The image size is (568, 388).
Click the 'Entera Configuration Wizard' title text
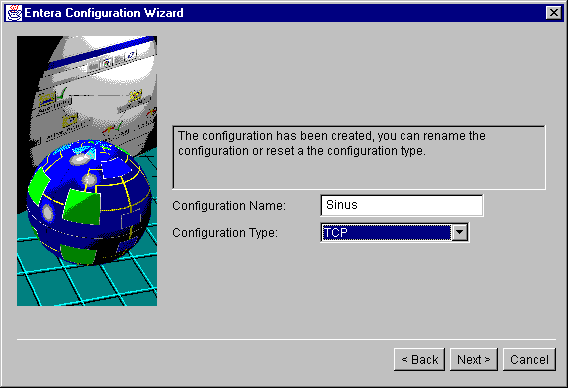(104, 13)
